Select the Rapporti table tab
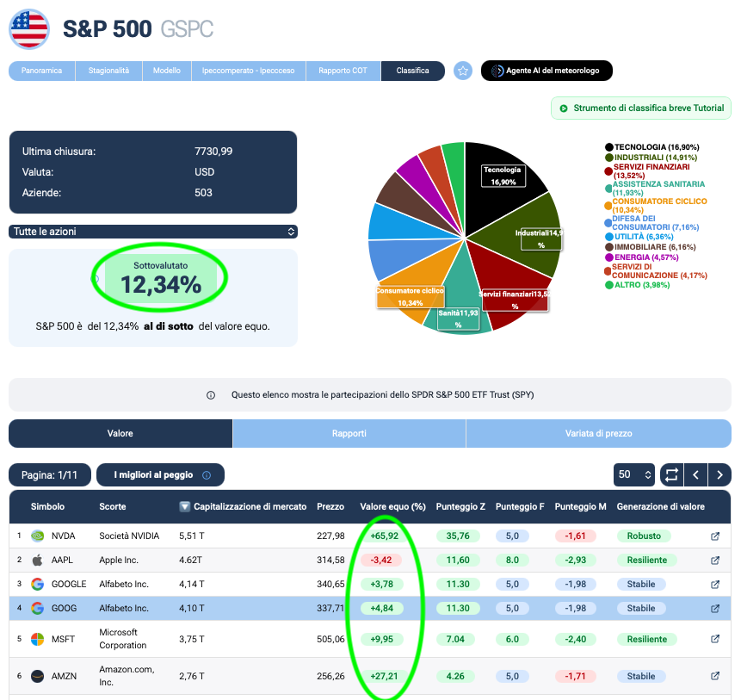Viewport: 741px width, 700px height. coord(349,433)
